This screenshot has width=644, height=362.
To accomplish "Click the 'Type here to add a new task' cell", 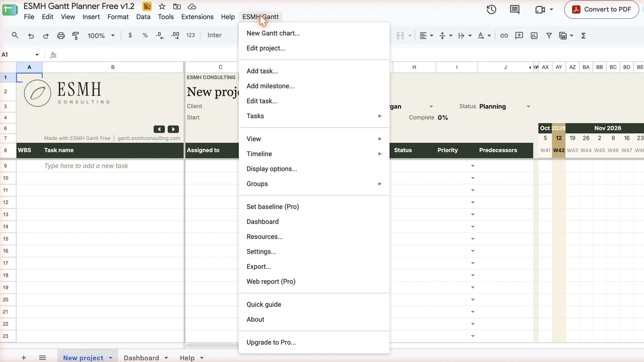I will pos(113,166).
